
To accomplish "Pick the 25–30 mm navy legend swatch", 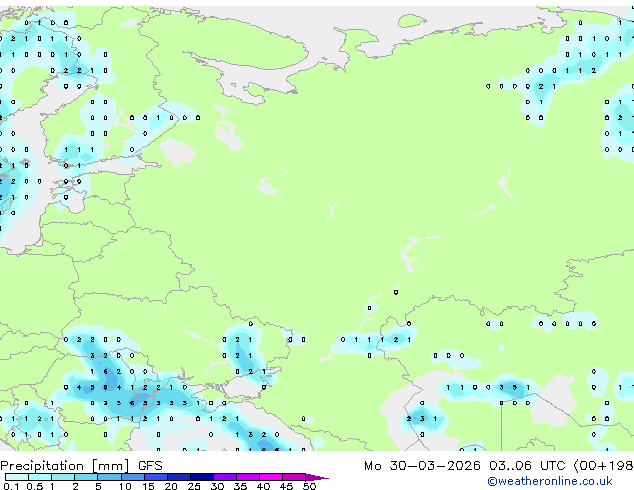I will (202, 477).
